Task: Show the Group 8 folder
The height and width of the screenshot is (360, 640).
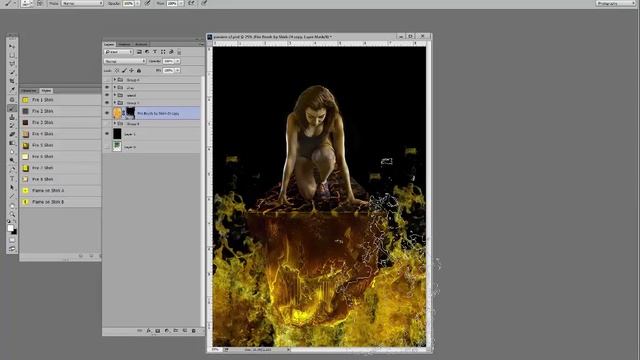Action: [107, 123]
